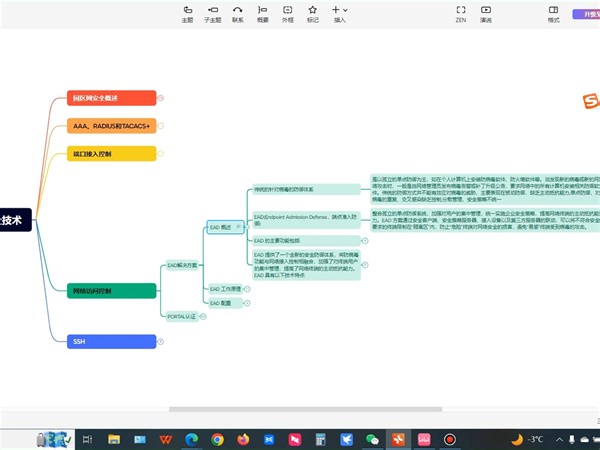Select the blue SSH topic

[112, 341]
